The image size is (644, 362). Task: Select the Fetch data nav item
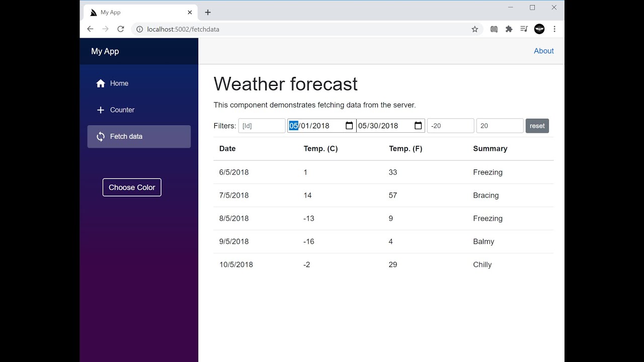139,137
